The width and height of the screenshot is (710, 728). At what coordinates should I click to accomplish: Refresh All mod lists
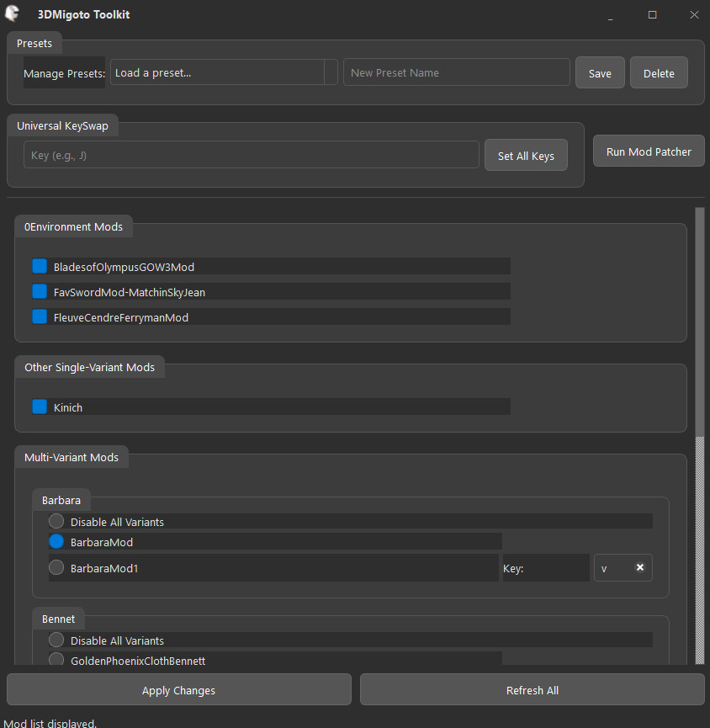coord(532,689)
